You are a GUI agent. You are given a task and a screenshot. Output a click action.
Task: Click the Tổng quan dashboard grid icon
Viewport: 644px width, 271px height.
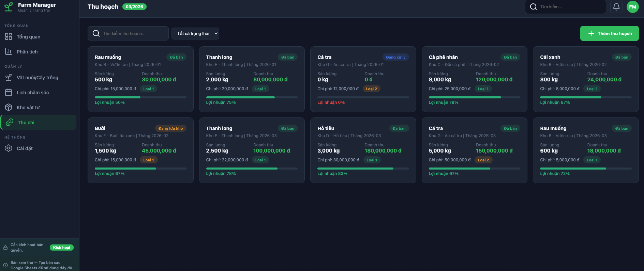point(9,37)
